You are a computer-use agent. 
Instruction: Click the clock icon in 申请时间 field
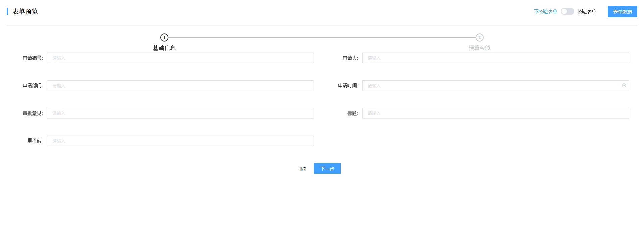click(x=624, y=86)
